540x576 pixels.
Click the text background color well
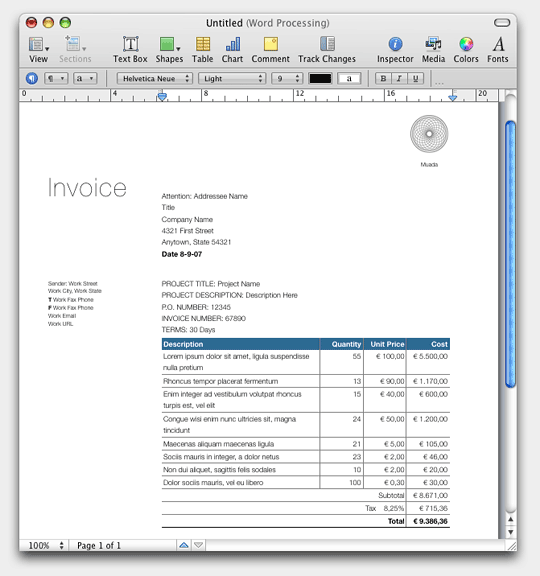pyautogui.click(x=349, y=78)
